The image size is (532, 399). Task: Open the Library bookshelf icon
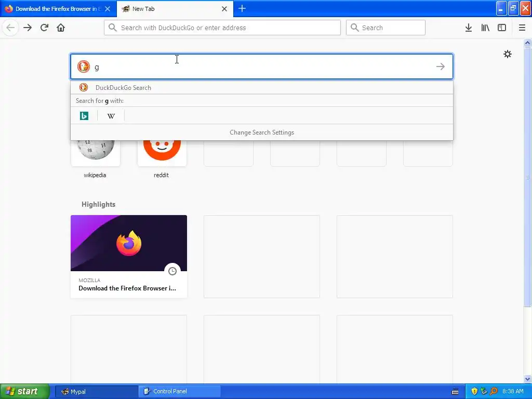(x=485, y=28)
